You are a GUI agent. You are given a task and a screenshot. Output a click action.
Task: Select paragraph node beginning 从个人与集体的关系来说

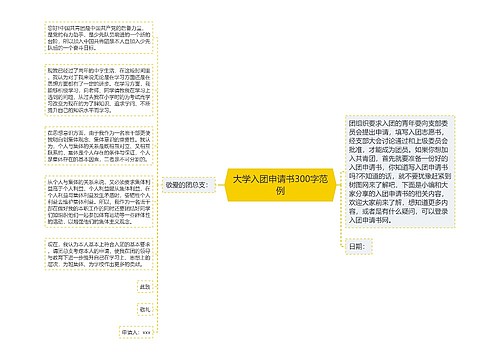click(99, 202)
